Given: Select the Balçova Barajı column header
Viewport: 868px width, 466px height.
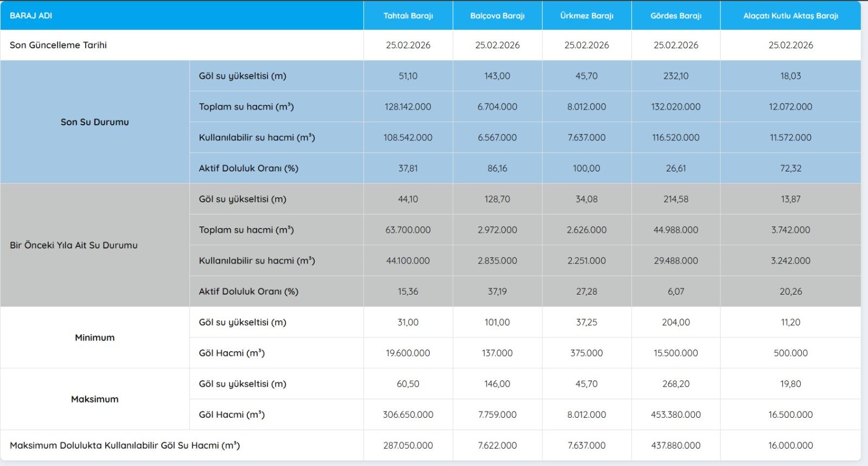Looking at the screenshot, I should tap(497, 16).
